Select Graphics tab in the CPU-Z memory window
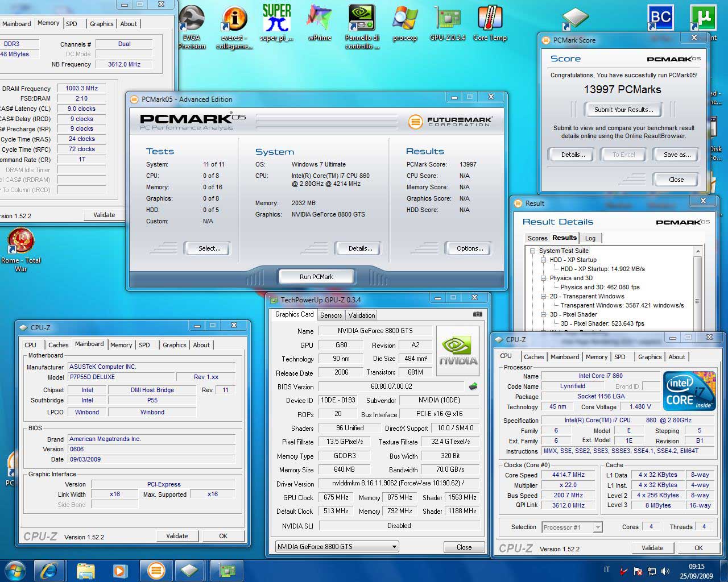 pyautogui.click(x=101, y=24)
